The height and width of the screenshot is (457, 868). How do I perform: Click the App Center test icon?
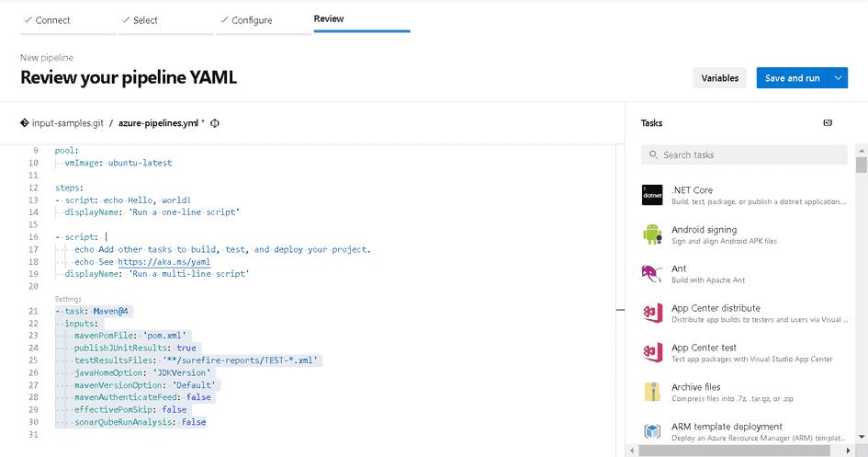[652, 353]
